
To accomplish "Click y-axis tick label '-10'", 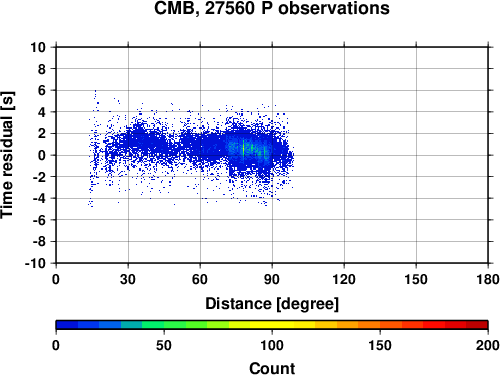I will point(36,263).
